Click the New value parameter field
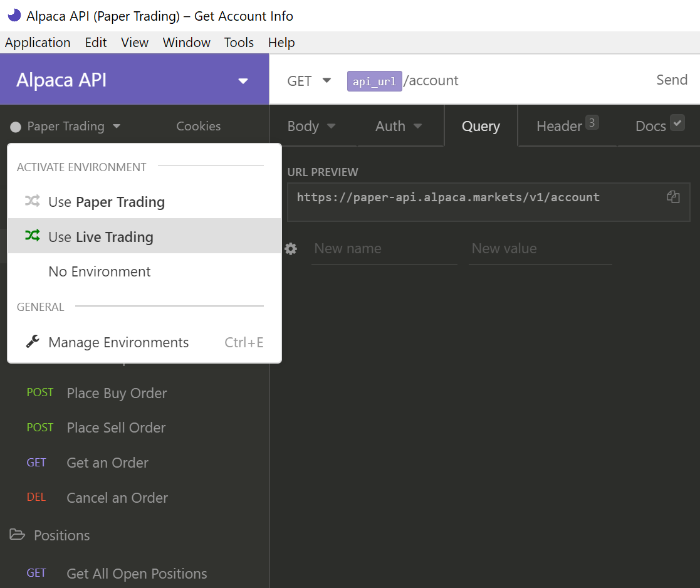700x588 pixels. tap(540, 249)
